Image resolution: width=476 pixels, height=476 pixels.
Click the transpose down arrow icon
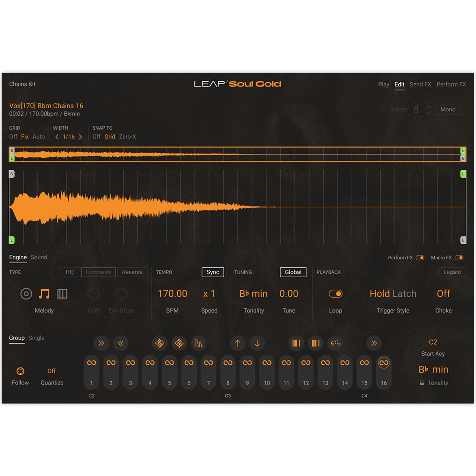[x=257, y=343]
